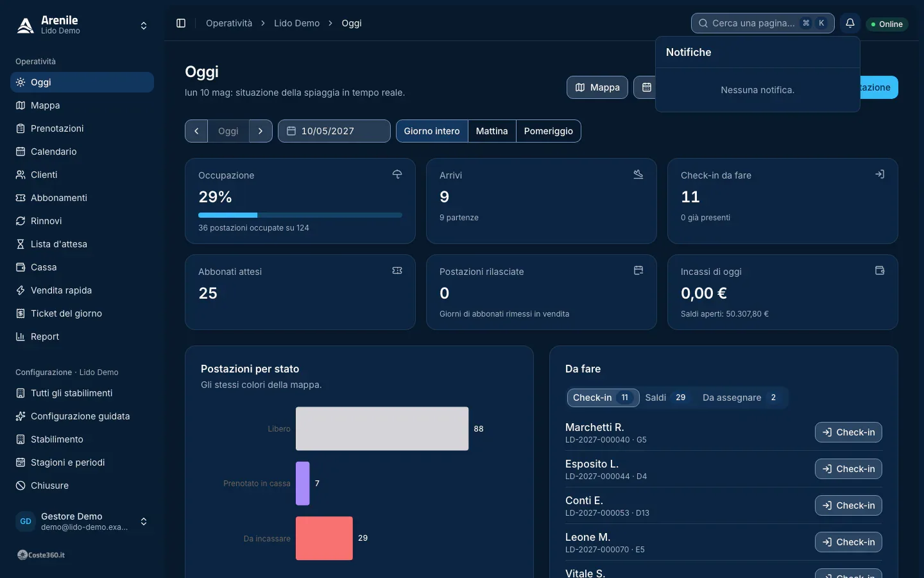
Task: Open Stagioni e periodi in sidebar
Action: 82,462
